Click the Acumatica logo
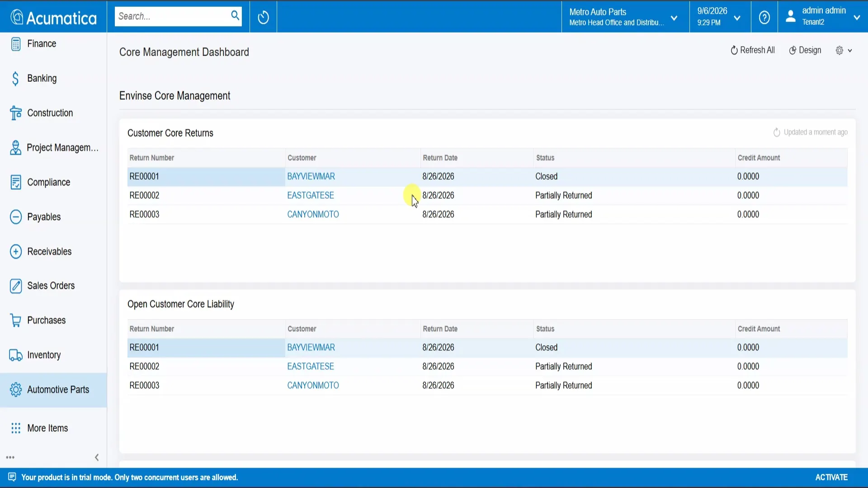Image resolution: width=868 pixels, height=488 pixels. [53, 17]
